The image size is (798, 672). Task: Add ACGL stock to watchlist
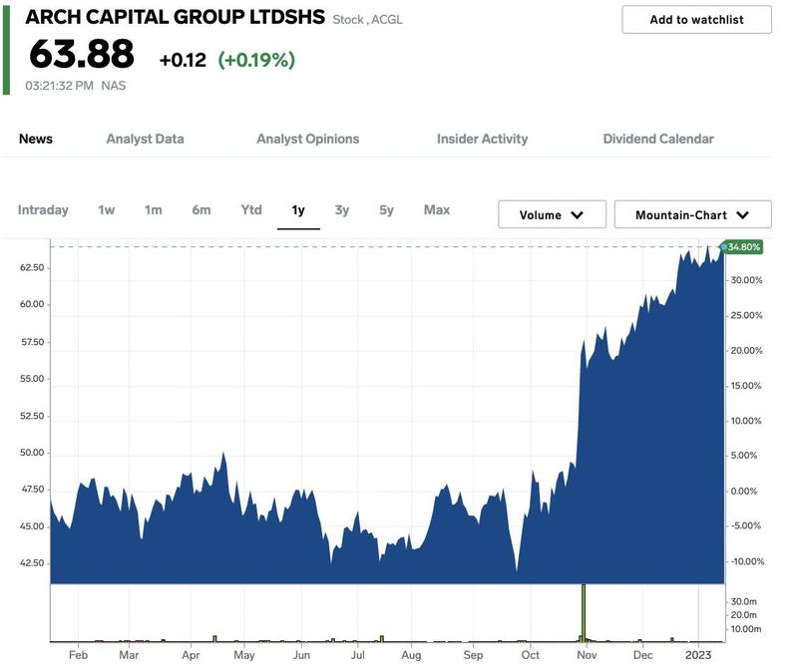coord(696,20)
